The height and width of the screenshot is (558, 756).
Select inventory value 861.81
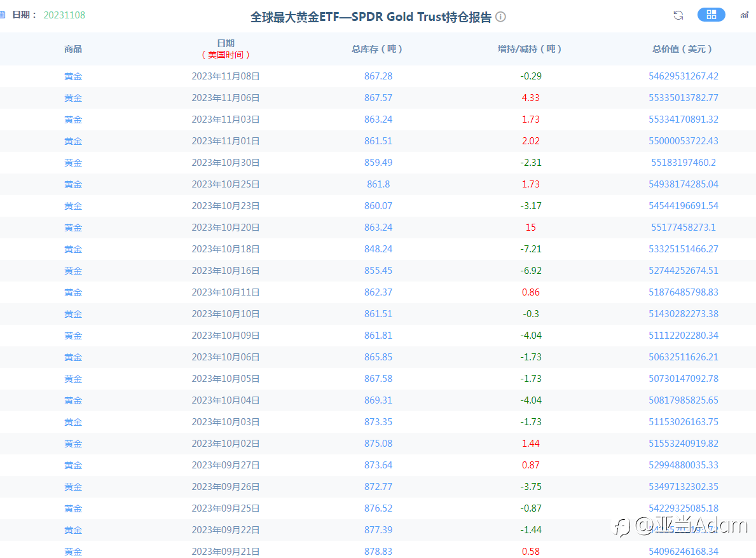click(x=378, y=336)
